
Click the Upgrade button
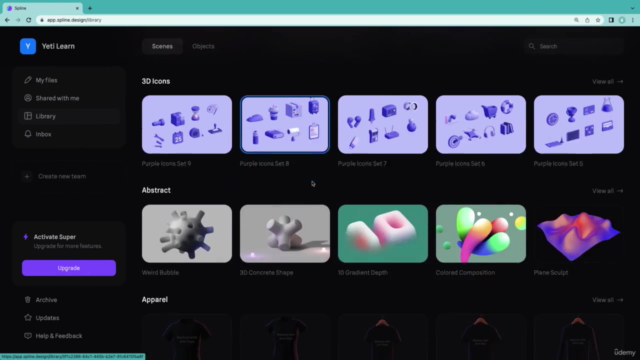click(69, 268)
